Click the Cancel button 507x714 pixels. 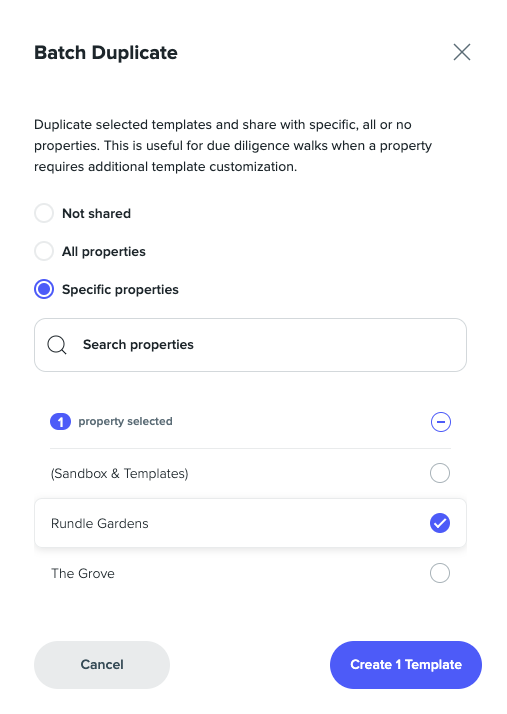click(x=102, y=665)
